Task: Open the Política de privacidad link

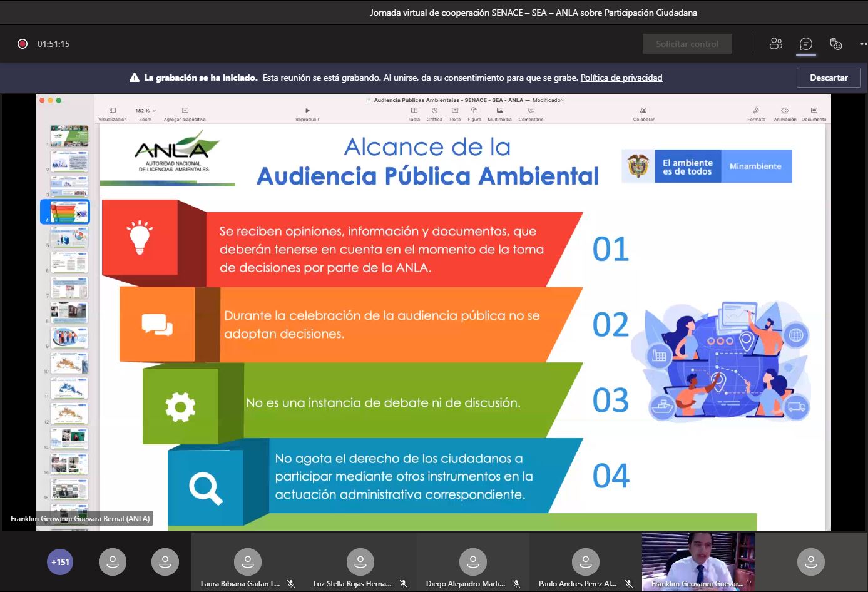Action: [621, 78]
